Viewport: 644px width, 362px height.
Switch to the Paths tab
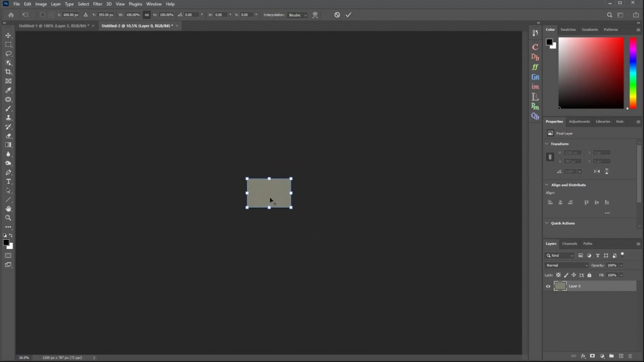tap(588, 244)
